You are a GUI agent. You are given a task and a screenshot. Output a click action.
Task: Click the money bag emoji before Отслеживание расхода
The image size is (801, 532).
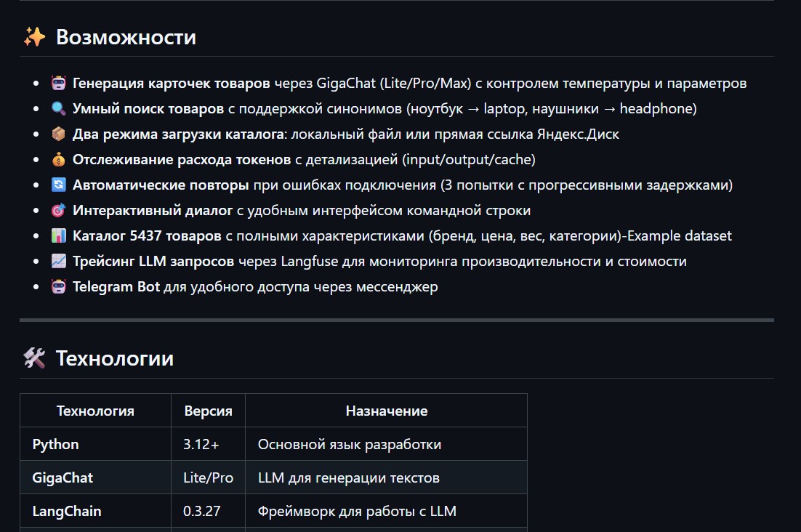click(x=59, y=160)
